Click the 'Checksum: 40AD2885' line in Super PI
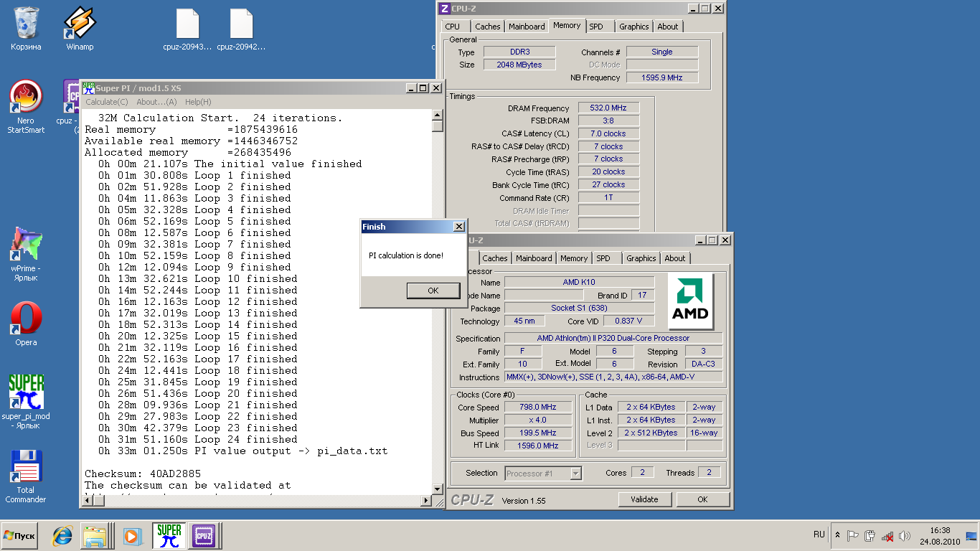This screenshot has width=980, height=551. click(143, 474)
